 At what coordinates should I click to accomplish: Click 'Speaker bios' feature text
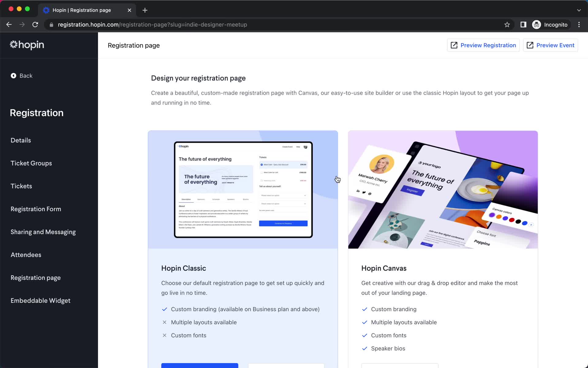tap(388, 349)
